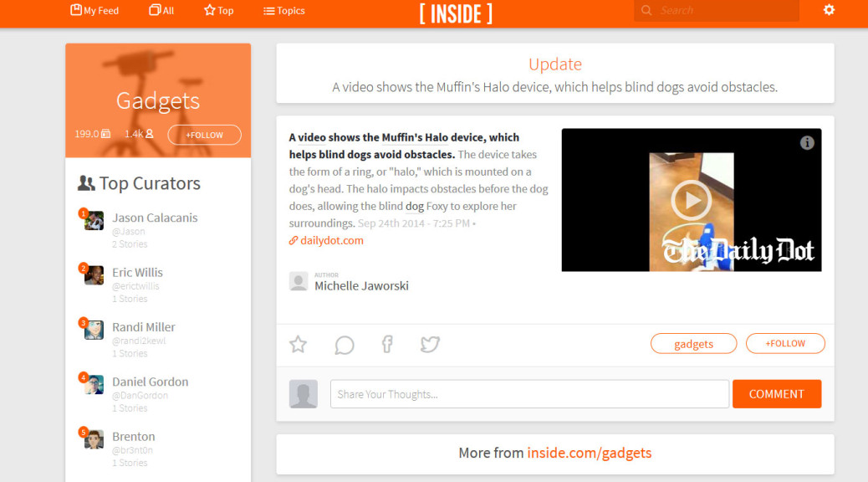
Task: Submit with the COMMENT button
Action: tap(777, 394)
